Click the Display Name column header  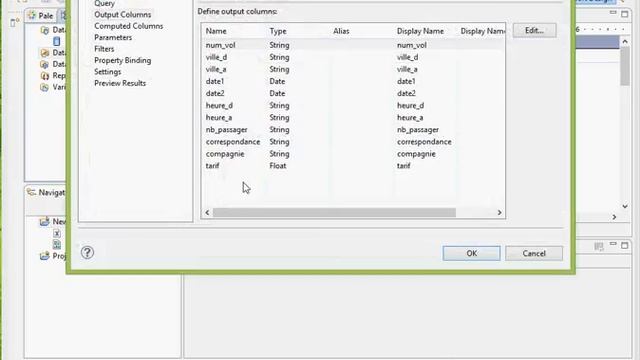(420, 31)
